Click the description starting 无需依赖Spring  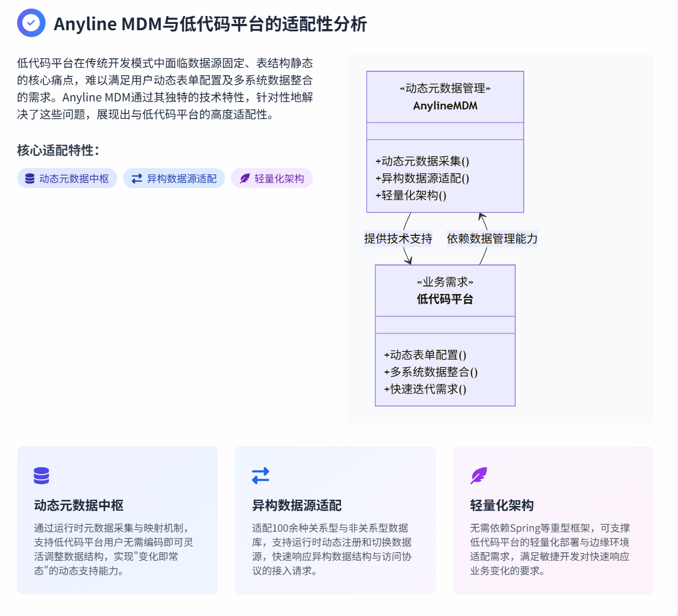(550, 549)
